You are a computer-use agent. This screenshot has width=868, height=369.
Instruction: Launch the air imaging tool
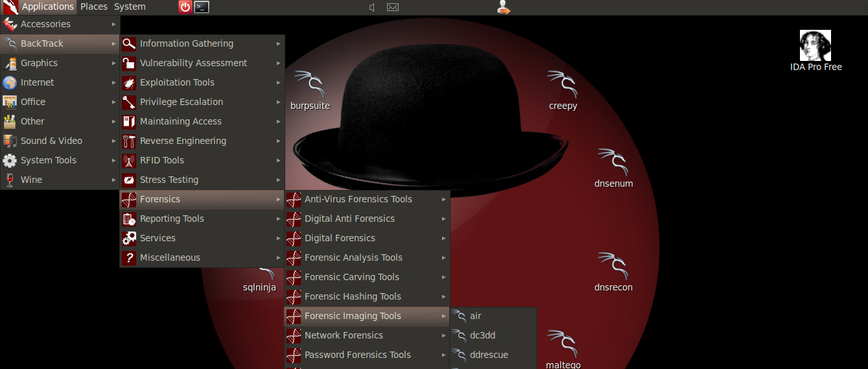tap(494, 316)
